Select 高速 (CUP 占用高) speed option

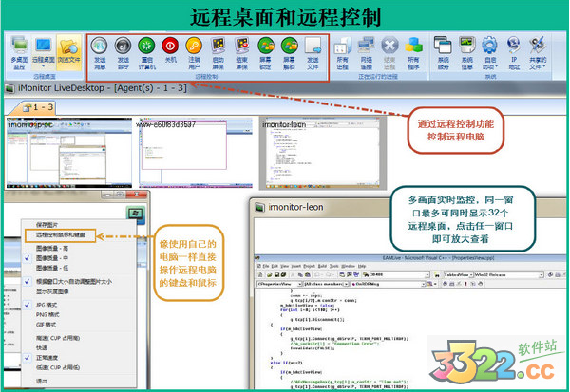click(58, 338)
